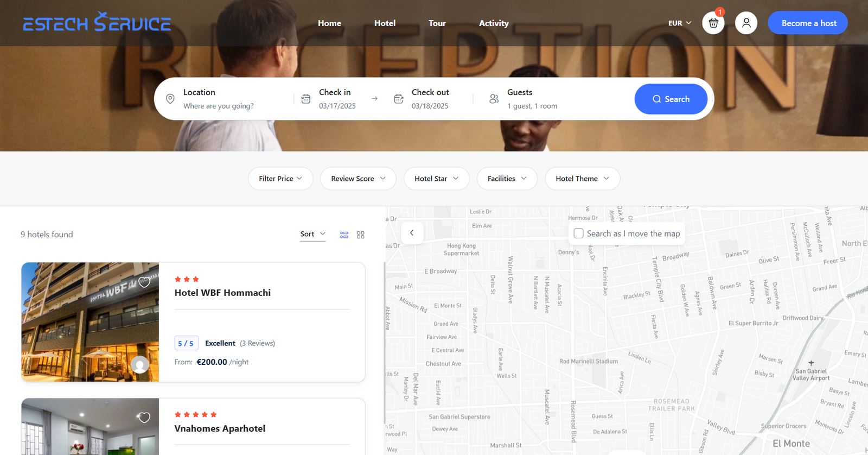This screenshot has height=455, width=868.
Task: Click Rod Marinelli Stadium on the map
Action: point(589,362)
